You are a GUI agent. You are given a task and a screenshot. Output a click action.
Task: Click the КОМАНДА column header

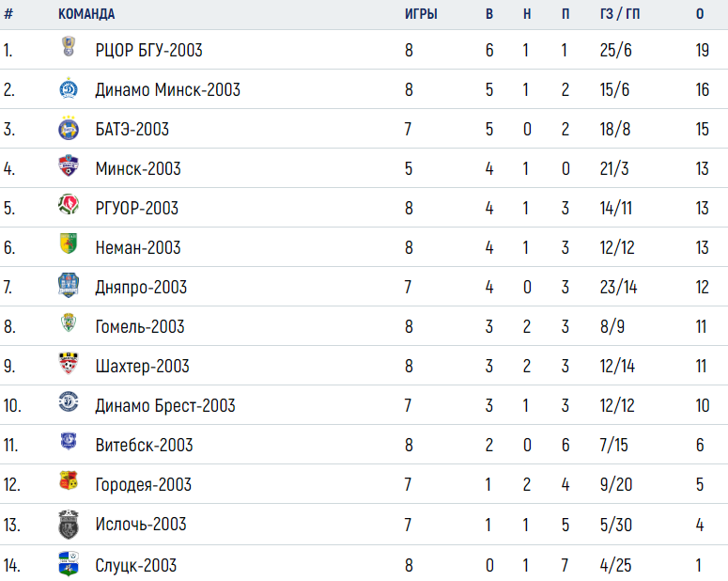tap(86, 14)
